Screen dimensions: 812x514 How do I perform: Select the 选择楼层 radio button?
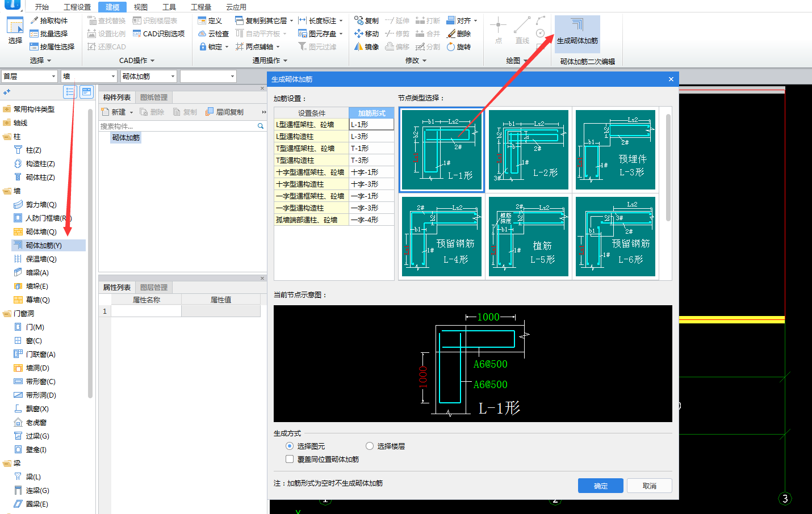pos(370,446)
